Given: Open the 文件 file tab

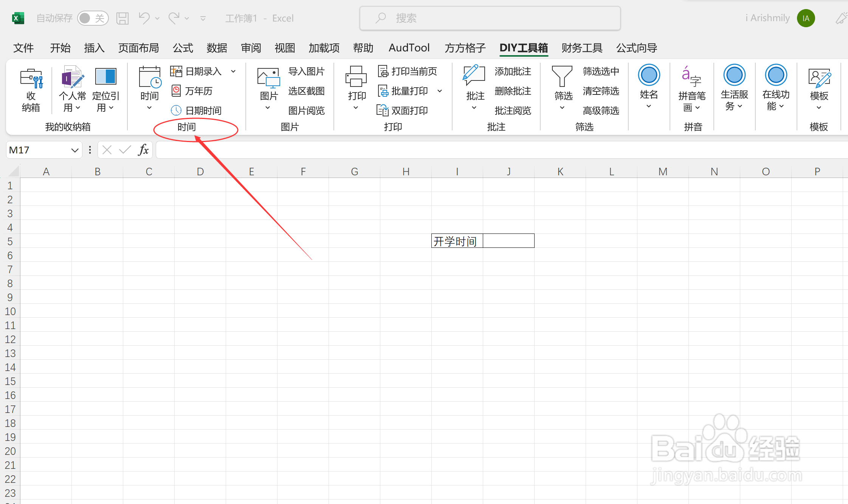Looking at the screenshot, I should click(23, 48).
